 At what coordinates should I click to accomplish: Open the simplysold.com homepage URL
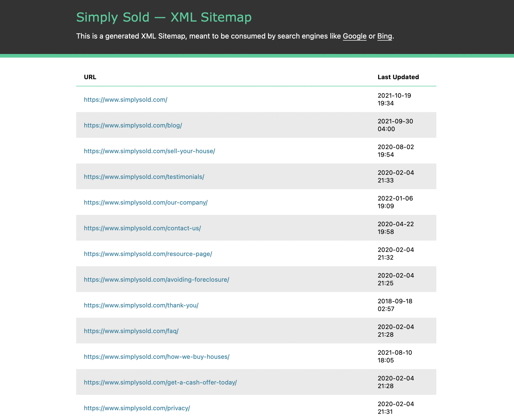click(x=126, y=100)
